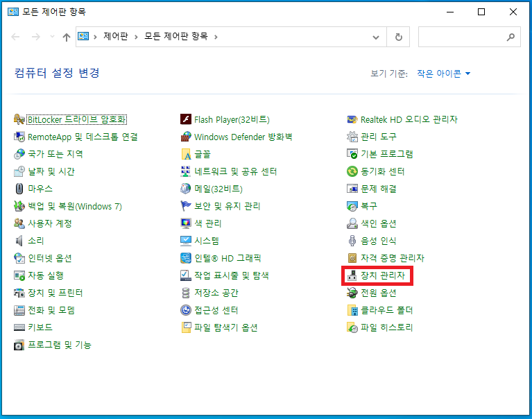Open the 인터넷 옵션 icon
Image resolution: width=532 pixels, height=419 pixels.
pyautogui.click(x=19, y=258)
